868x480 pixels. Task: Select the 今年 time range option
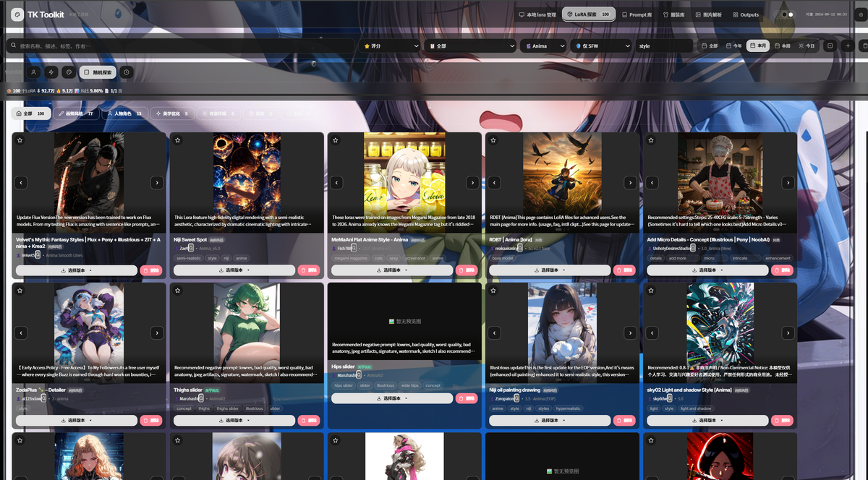[734, 46]
